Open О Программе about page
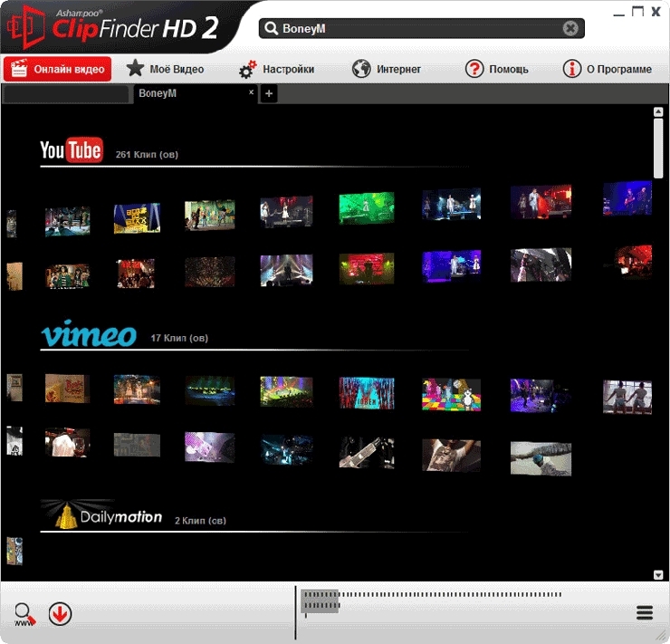 (x=608, y=69)
